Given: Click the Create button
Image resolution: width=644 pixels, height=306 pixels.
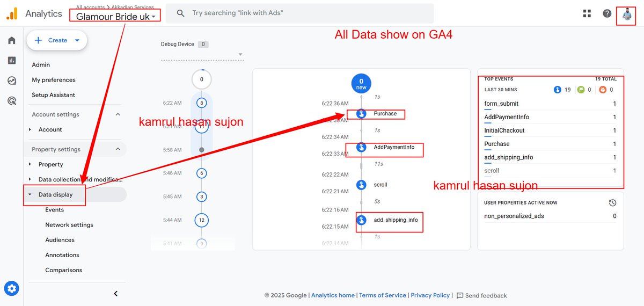Looking at the screenshot, I should point(57,40).
